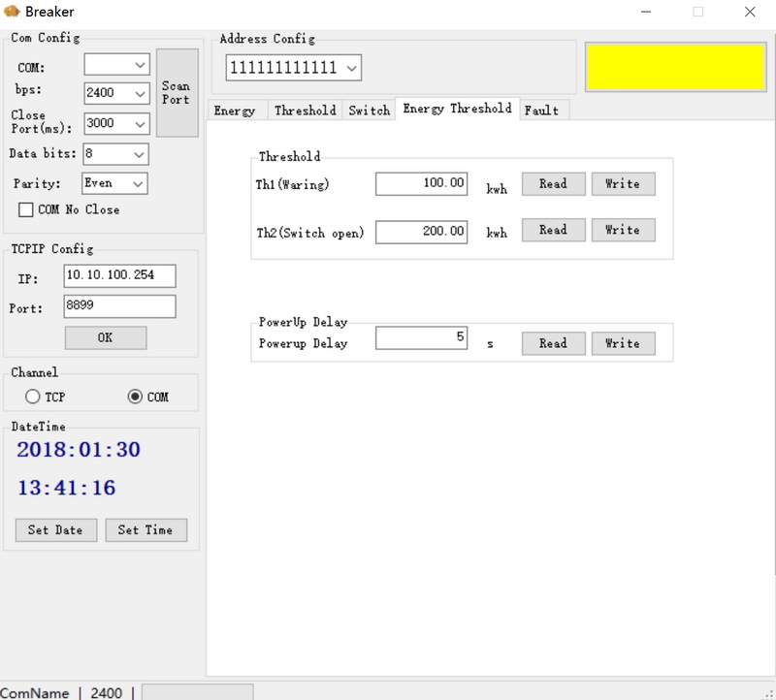
Task: Open the Fault tab
Action: [x=541, y=111]
